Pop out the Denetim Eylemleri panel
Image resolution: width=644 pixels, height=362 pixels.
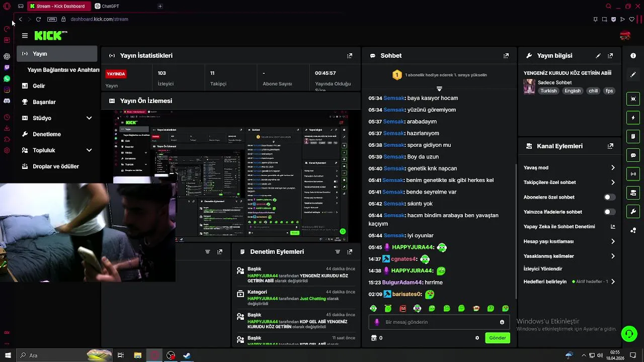[350, 252]
